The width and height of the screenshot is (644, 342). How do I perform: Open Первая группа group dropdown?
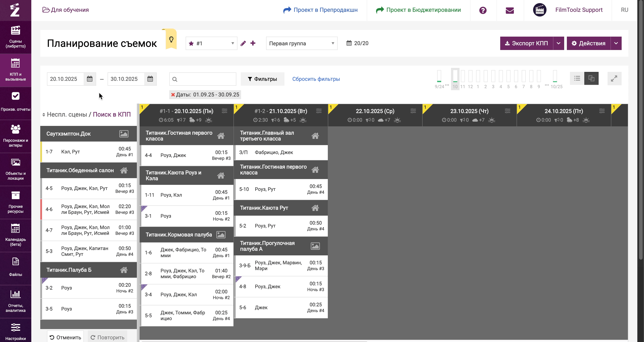click(x=301, y=44)
